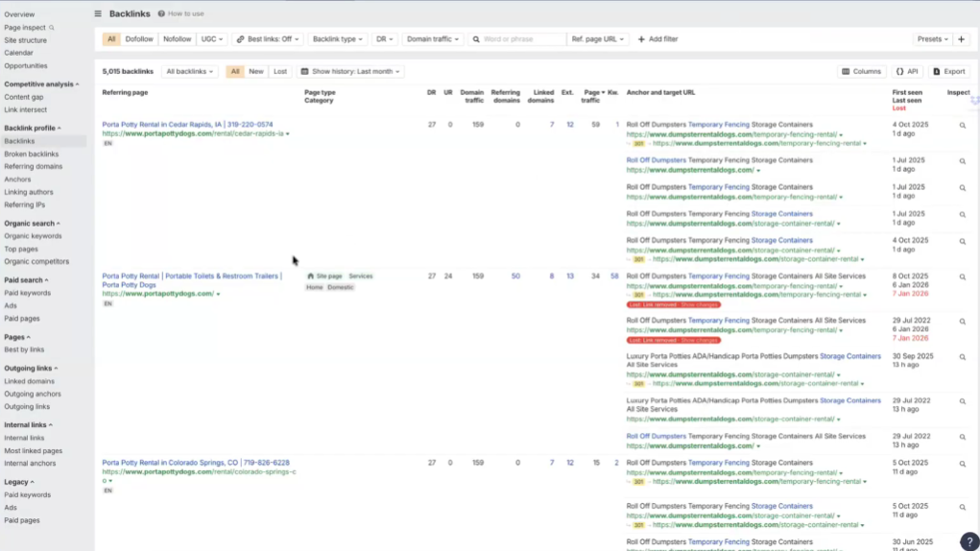
Task: Show only Lost backlinks
Action: [x=279, y=72]
